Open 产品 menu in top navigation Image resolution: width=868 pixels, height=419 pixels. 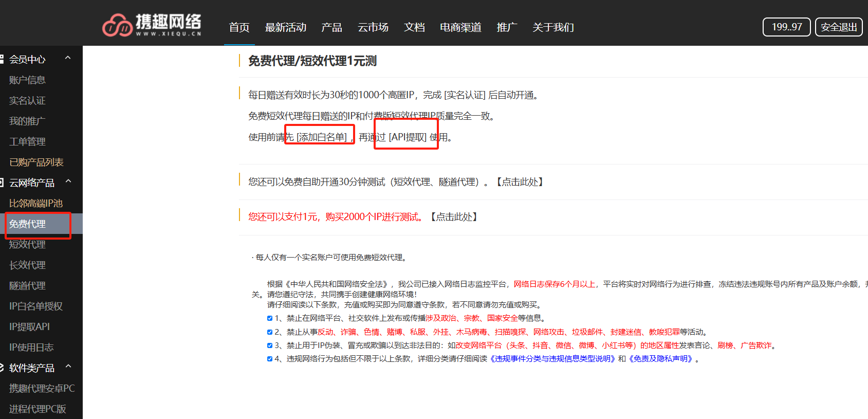pos(331,27)
